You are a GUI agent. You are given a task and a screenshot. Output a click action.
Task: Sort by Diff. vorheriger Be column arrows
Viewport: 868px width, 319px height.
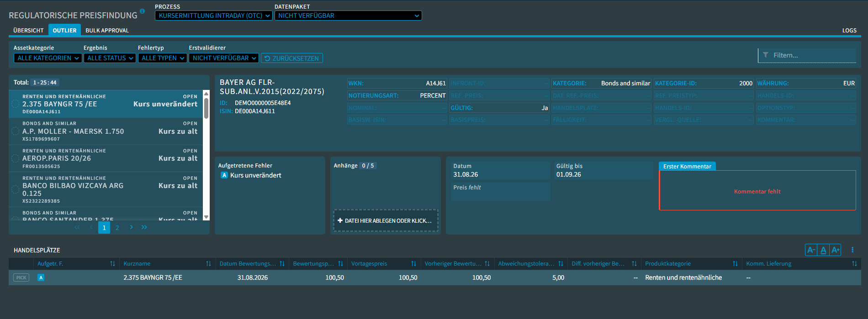click(x=634, y=264)
